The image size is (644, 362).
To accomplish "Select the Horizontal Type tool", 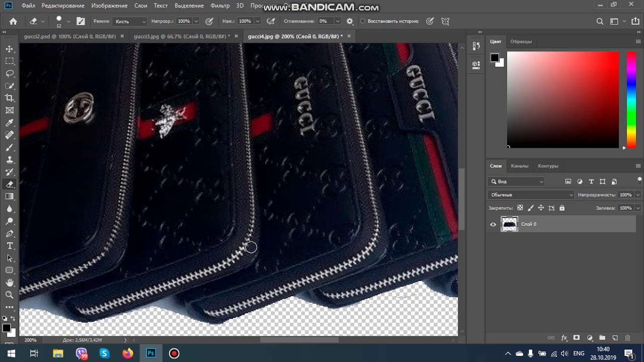I will click(x=10, y=246).
